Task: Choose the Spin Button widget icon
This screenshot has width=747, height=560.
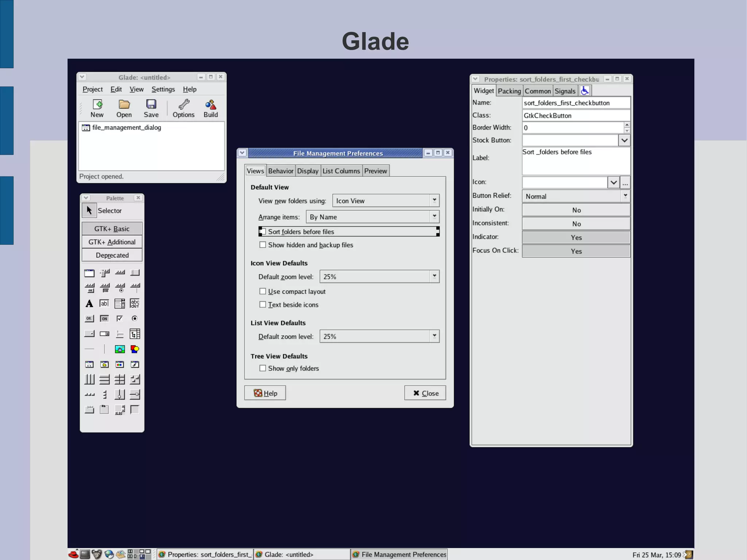Action: [105, 334]
